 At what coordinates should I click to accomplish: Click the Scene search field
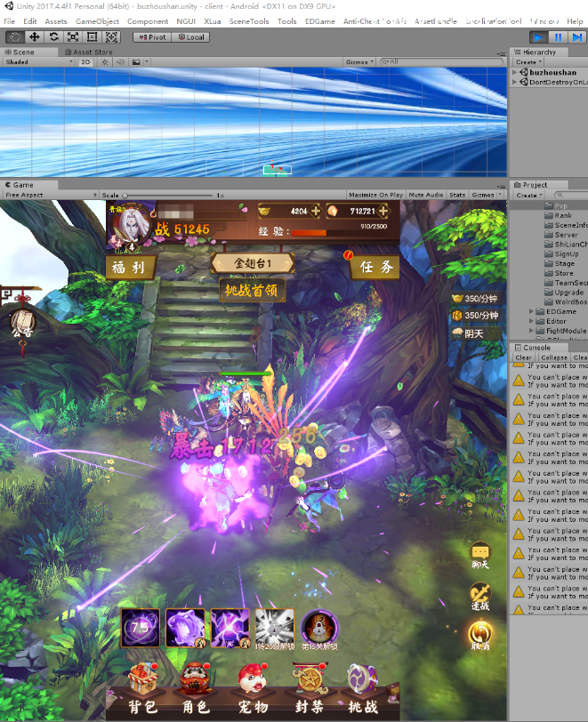tap(441, 61)
